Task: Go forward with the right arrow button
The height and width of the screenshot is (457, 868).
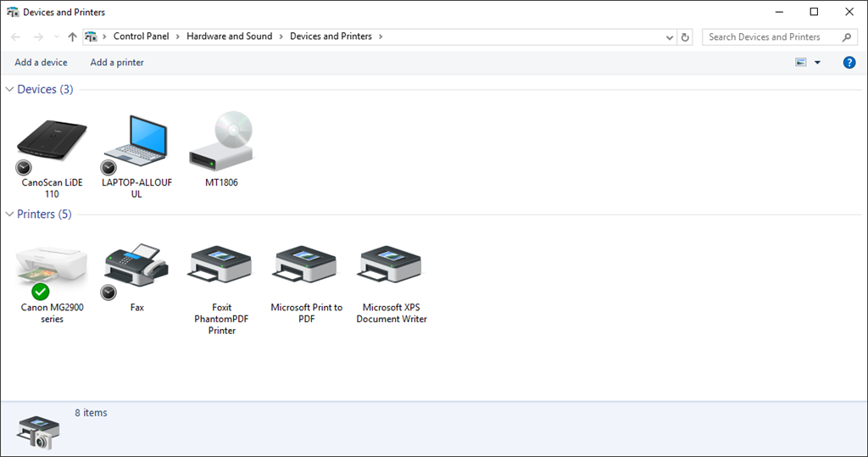Action: pyautogui.click(x=38, y=37)
